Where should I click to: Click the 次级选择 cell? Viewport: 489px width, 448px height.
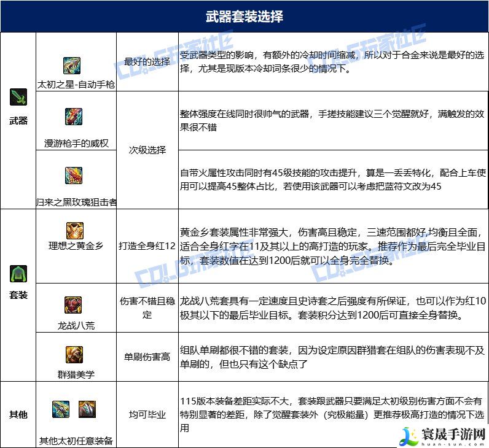tap(147, 150)
